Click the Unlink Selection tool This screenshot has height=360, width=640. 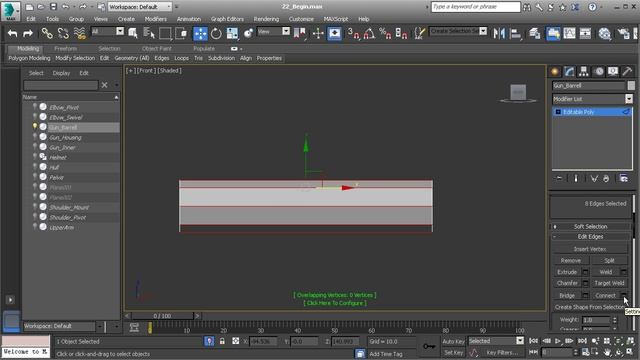coord(63,33)
